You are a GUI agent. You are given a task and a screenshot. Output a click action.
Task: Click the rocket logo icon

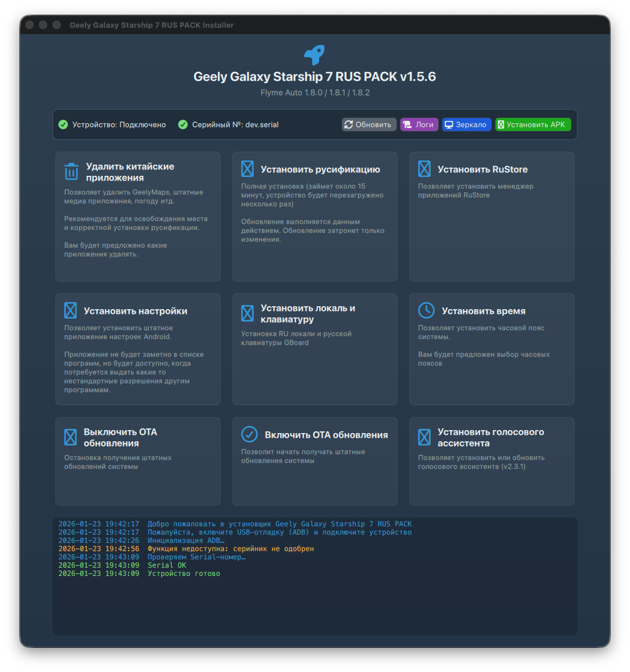[314, 55]
